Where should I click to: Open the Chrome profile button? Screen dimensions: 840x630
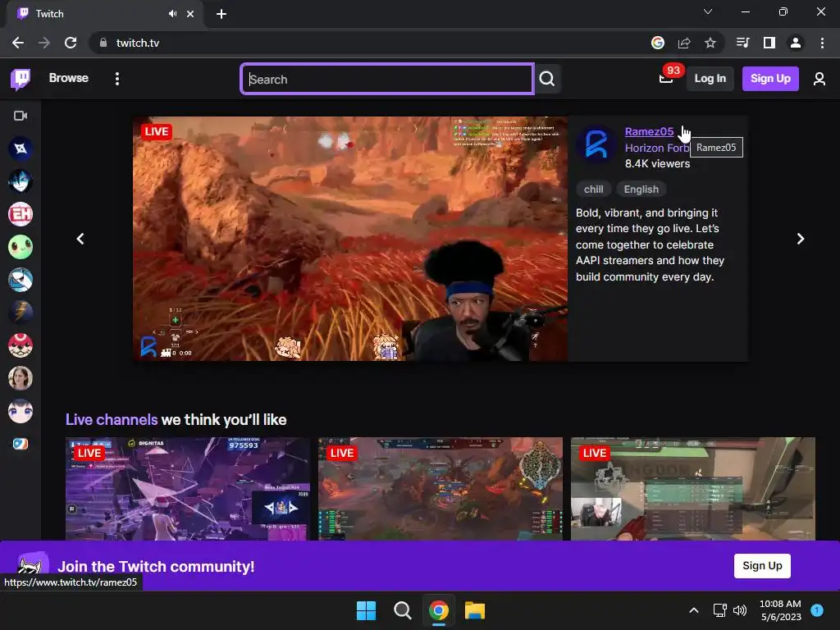click(x=796, y=43)
